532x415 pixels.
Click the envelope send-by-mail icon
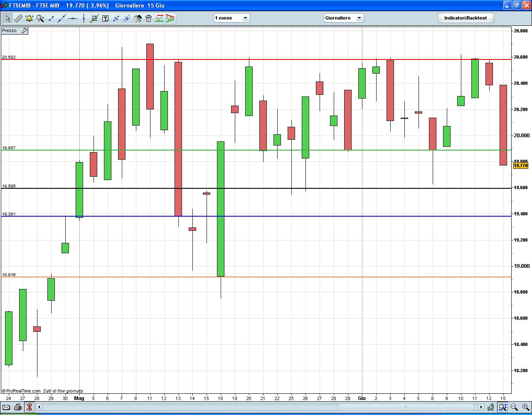6,407
